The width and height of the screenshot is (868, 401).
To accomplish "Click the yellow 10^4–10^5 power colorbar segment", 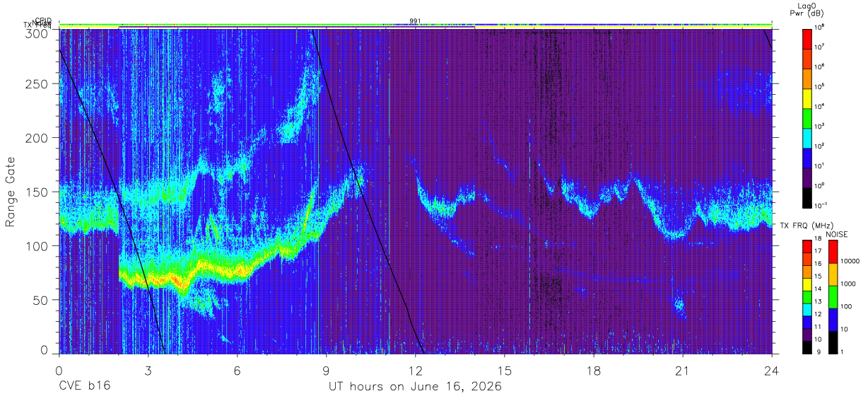I will click(x=807, y=97).
